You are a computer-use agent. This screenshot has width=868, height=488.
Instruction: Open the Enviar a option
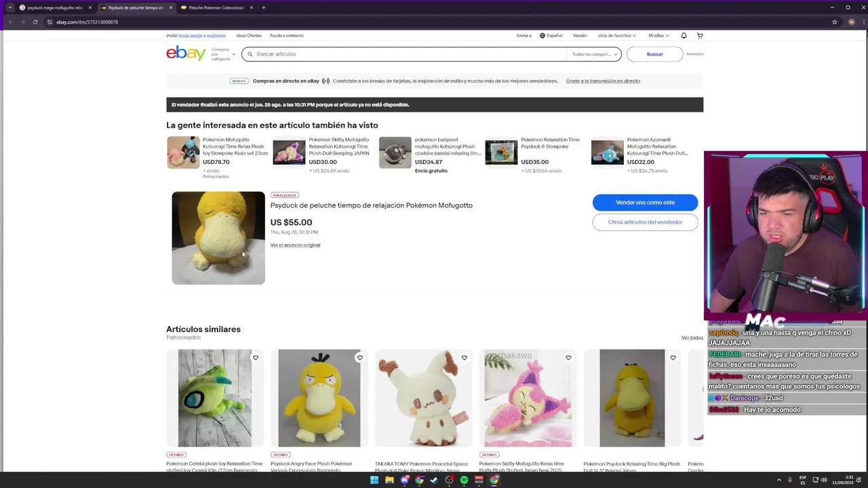[x=524, y=35]
